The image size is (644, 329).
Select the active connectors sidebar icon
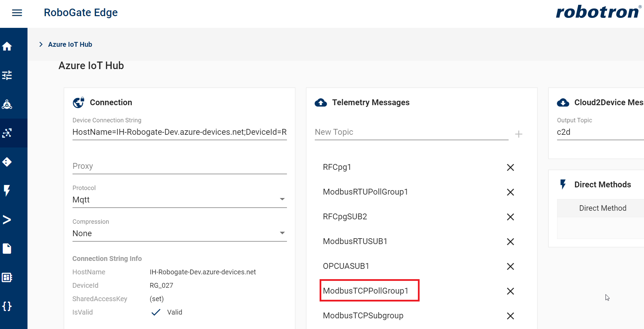[7, 133]
